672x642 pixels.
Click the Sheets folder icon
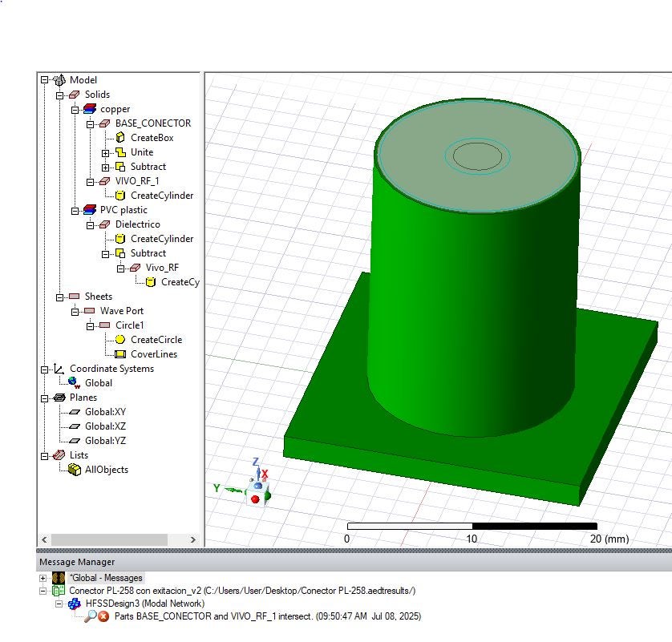[x=74, y=297]
